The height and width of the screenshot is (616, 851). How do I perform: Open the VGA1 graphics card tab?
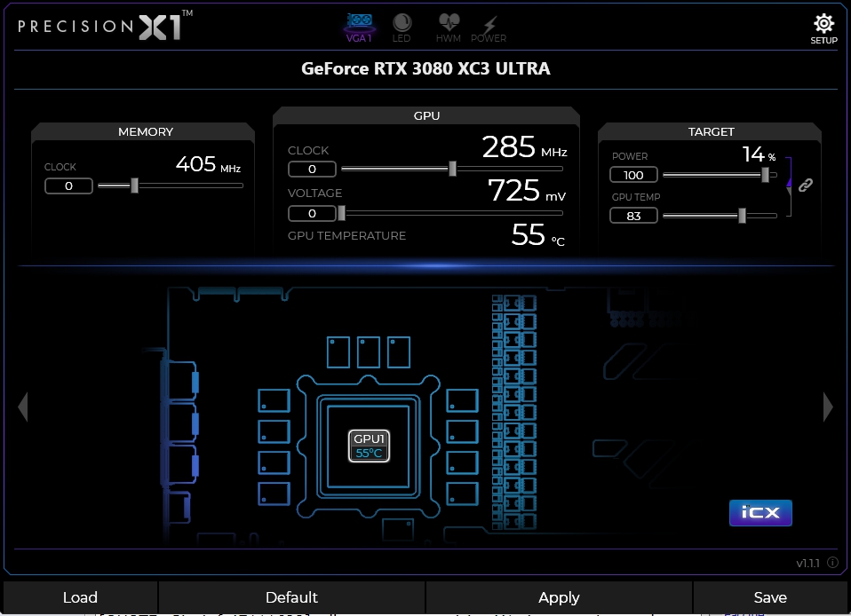pyautogui.click(x=359, y=28)
